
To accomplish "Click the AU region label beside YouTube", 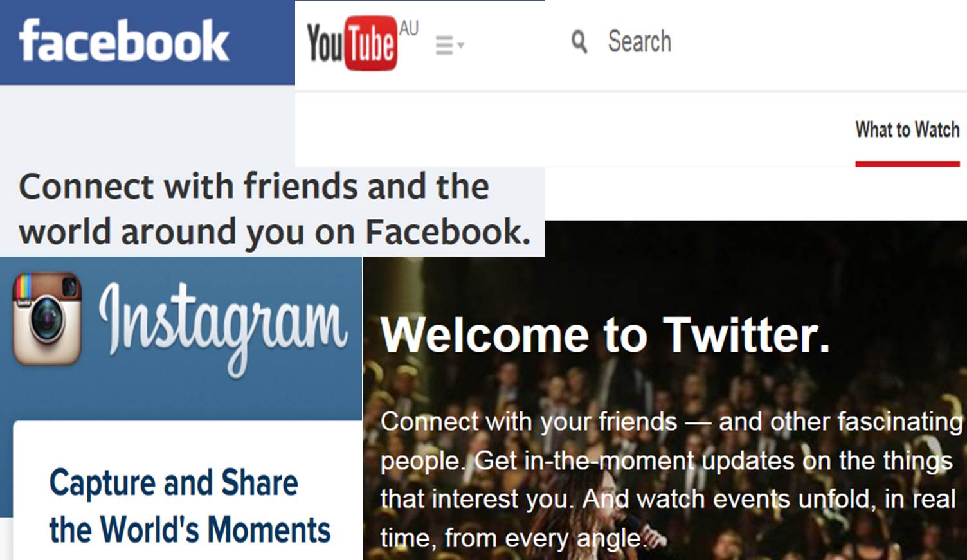I will coord(409,28).
